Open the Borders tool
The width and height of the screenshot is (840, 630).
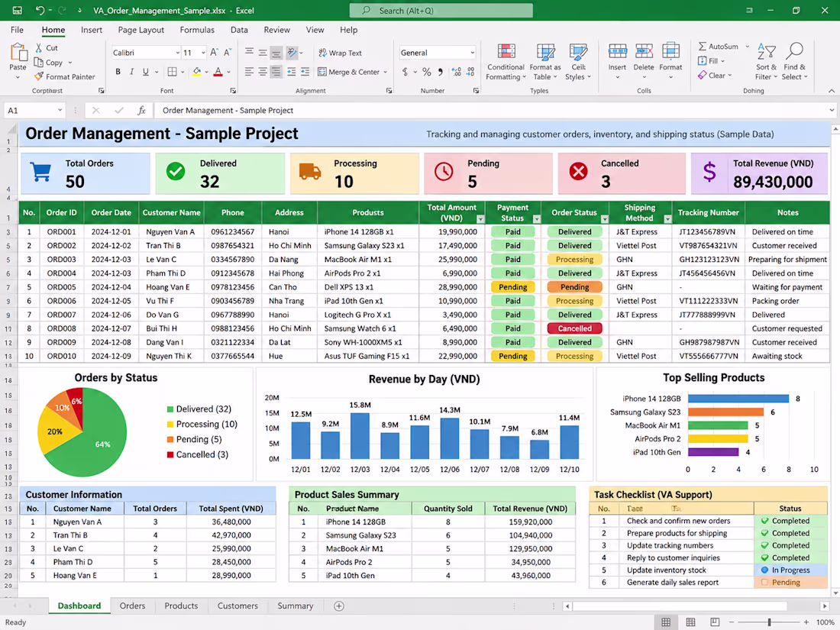click(x=172, y=72)
